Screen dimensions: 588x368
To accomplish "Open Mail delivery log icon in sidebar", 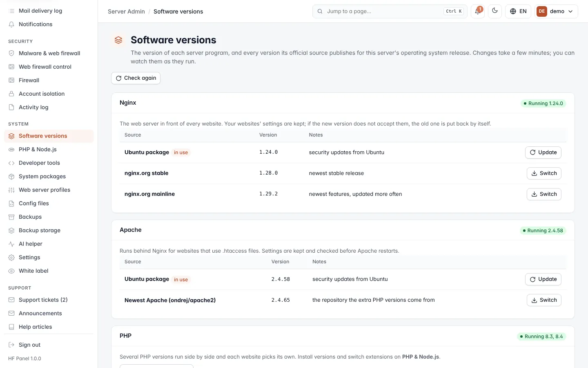I will point(11,11).
